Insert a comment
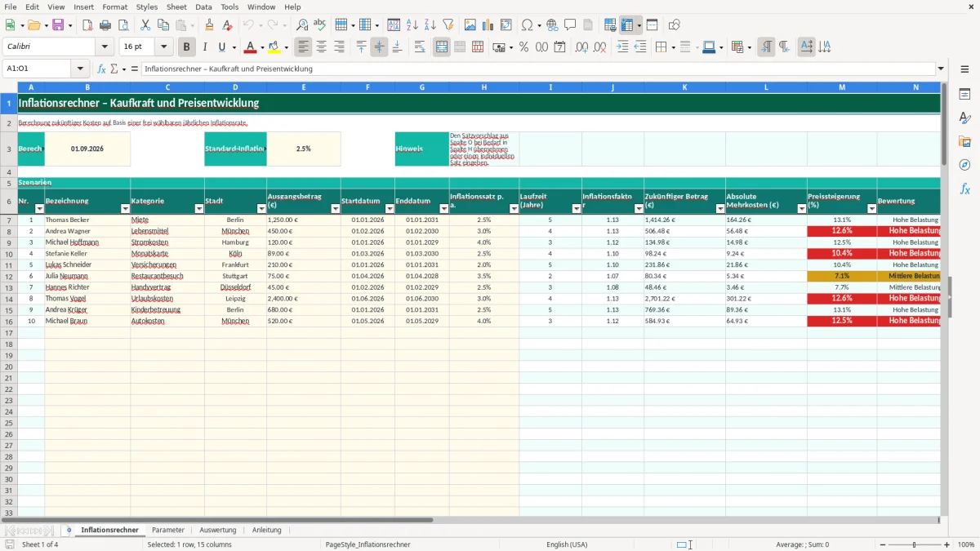The height and width of the screenshot is (551, 980). tap(570, 25)
